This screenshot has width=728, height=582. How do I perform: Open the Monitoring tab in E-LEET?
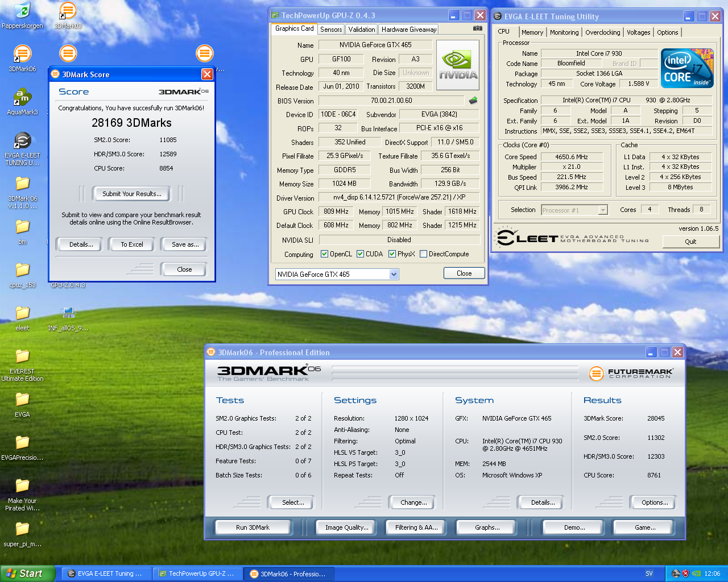pyautogui.click(x=564, y=32)
